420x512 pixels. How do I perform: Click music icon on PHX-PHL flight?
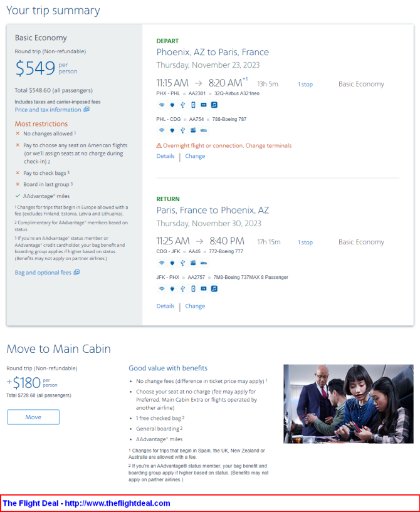pos(214,105)
